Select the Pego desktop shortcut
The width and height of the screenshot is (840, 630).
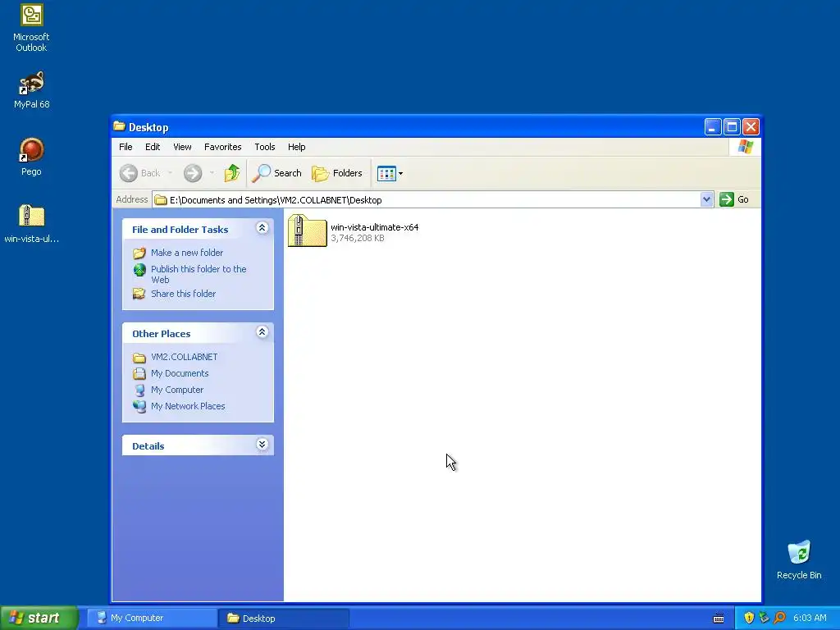point(31,157)
